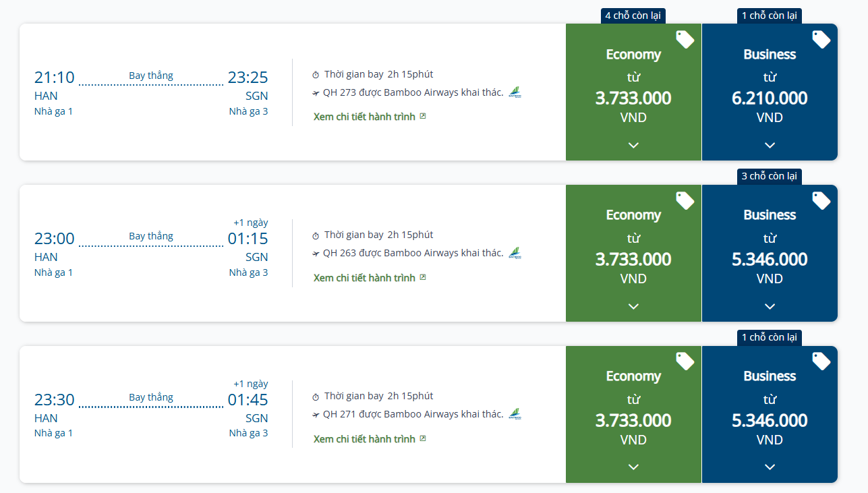Click stopwatch icon on the 23:00 flight
868x493 pixels.
316,235
